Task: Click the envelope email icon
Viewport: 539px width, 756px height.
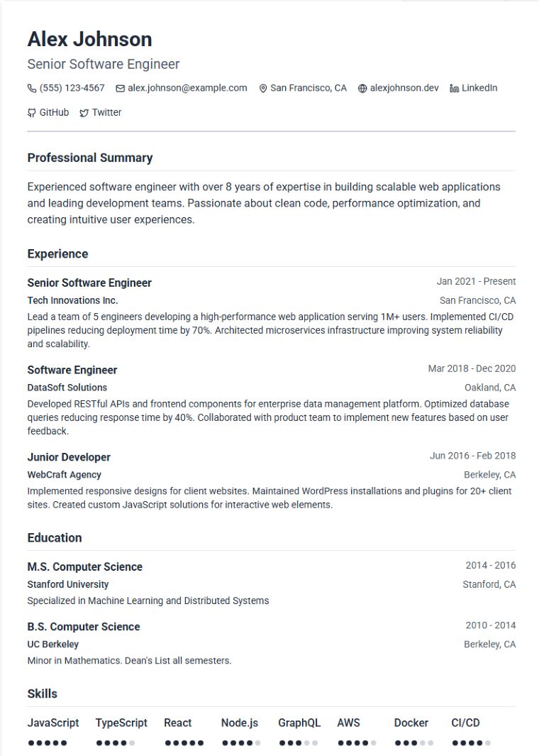Action: [121, 89]
